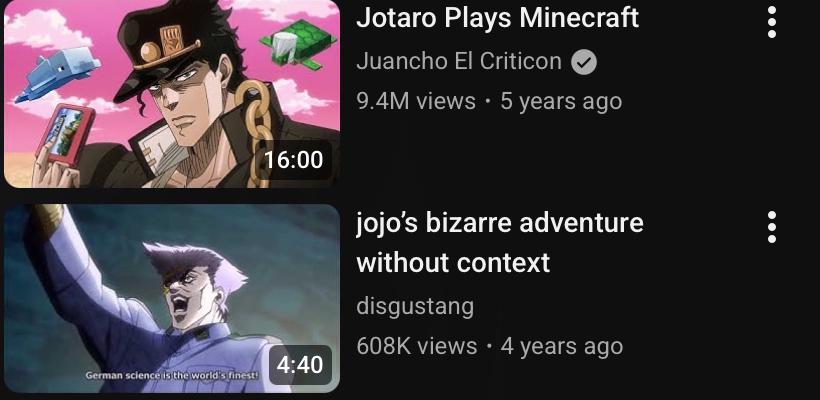Image resolution: width=820 pixels, height=400 pixels.
Task: Select the 'Jotaro Plays Minecraft' video title
Action: pos(497,18)
